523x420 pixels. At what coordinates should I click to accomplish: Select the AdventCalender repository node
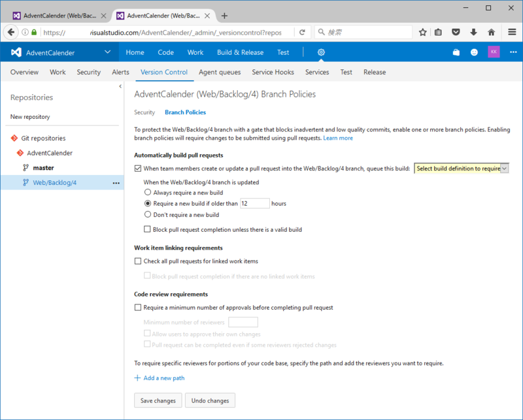(x=50, y=153)
